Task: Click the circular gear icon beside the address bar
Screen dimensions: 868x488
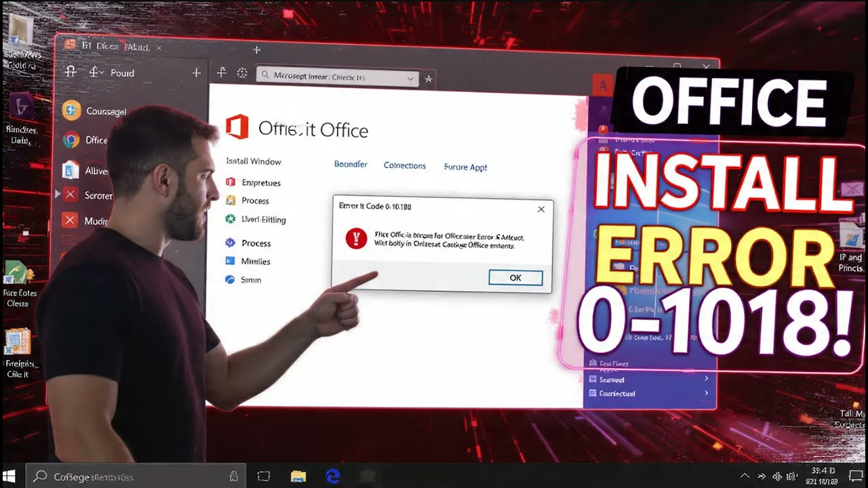Action: pyautogui.click(x=242, y=74)
